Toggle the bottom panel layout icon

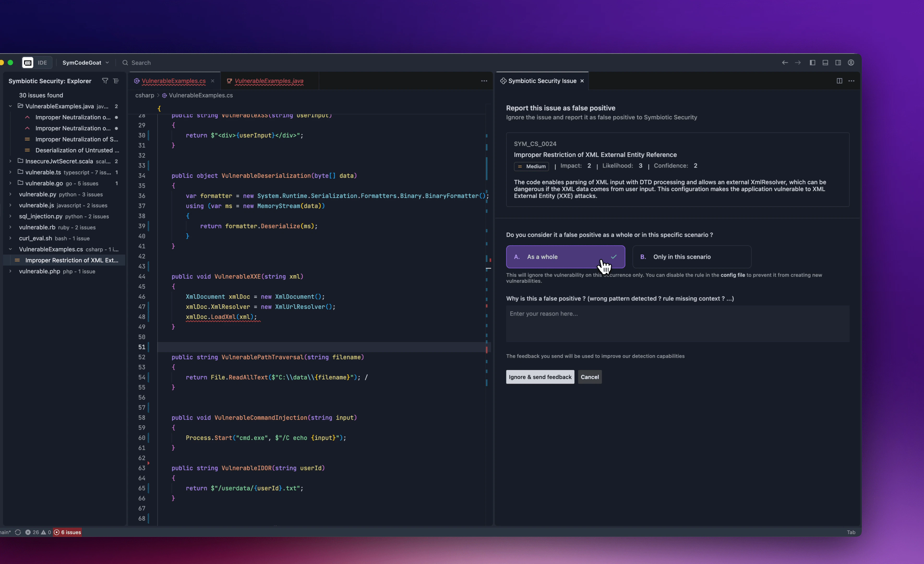tap(825, 63)
